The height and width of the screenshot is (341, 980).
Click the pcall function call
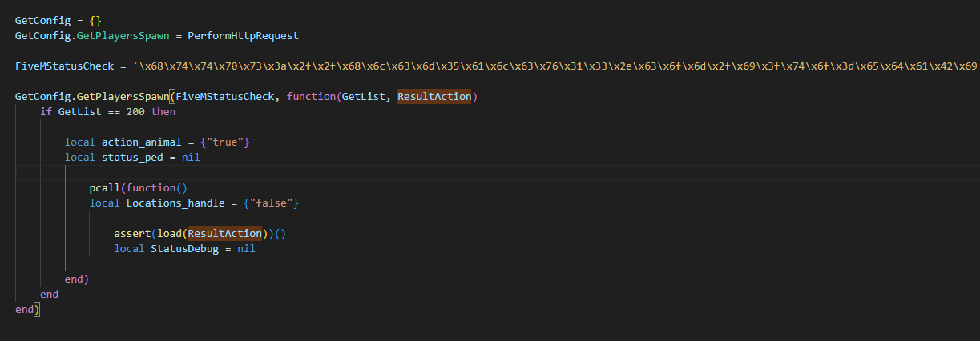pyautogui.click(x=105, y=188)
